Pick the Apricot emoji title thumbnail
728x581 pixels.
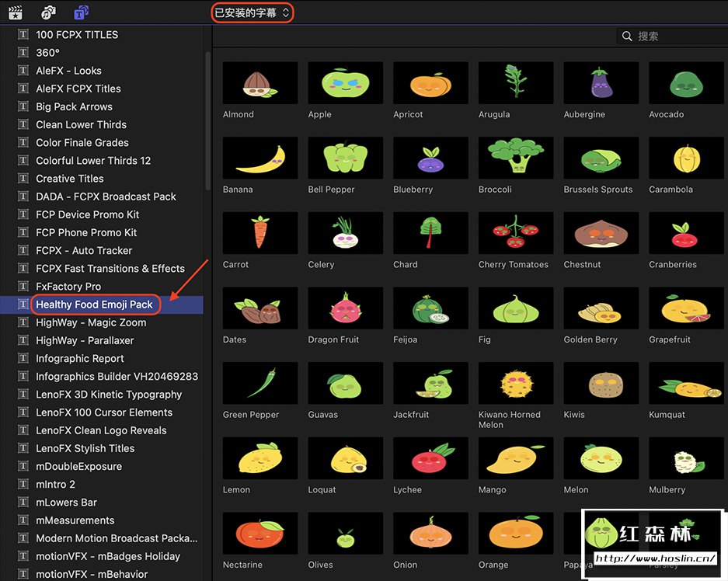431,83
